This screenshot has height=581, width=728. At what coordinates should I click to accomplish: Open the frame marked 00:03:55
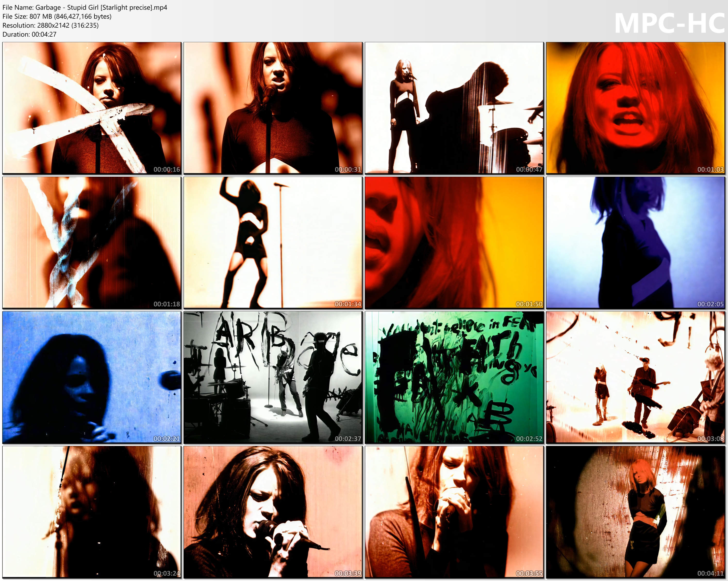tap(454, 512)
